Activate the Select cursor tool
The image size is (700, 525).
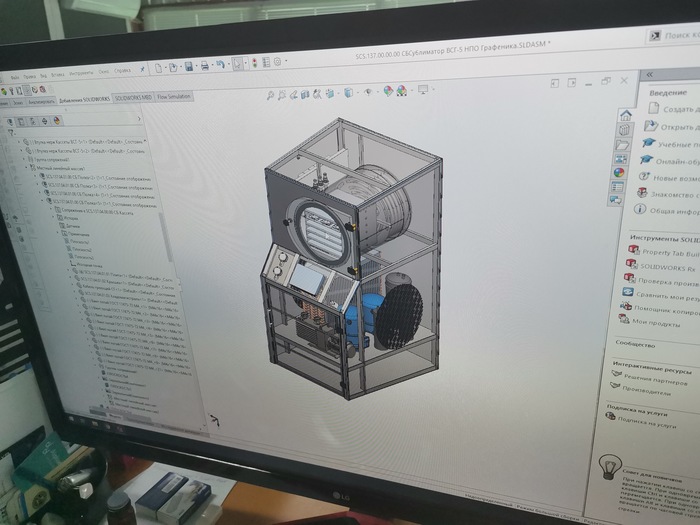pyautogui.click(x=238, y=64)
